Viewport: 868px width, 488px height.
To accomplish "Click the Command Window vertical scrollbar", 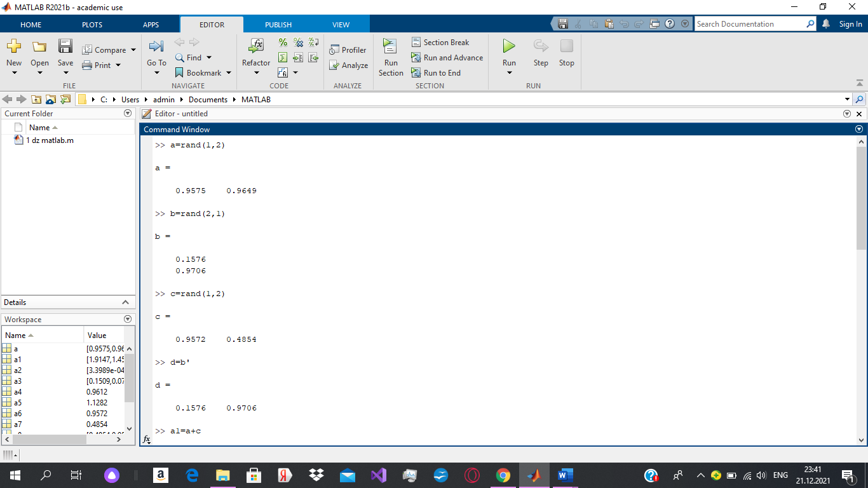I will coord(861,198).
